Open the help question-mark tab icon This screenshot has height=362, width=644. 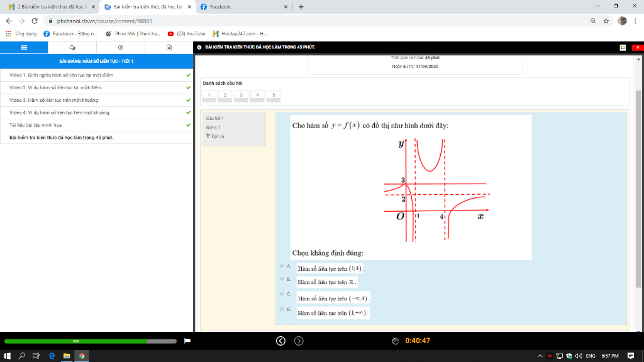[x=121, y=48]
